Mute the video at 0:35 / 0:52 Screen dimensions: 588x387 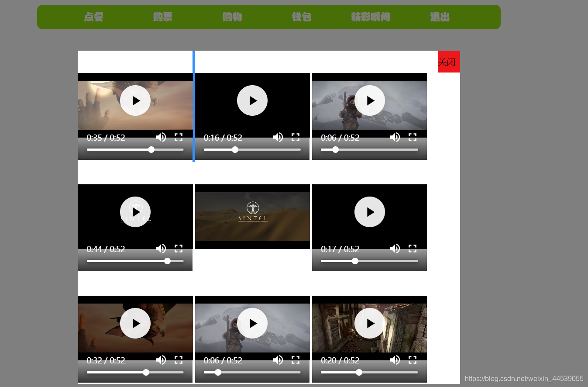tap(161, 138)
